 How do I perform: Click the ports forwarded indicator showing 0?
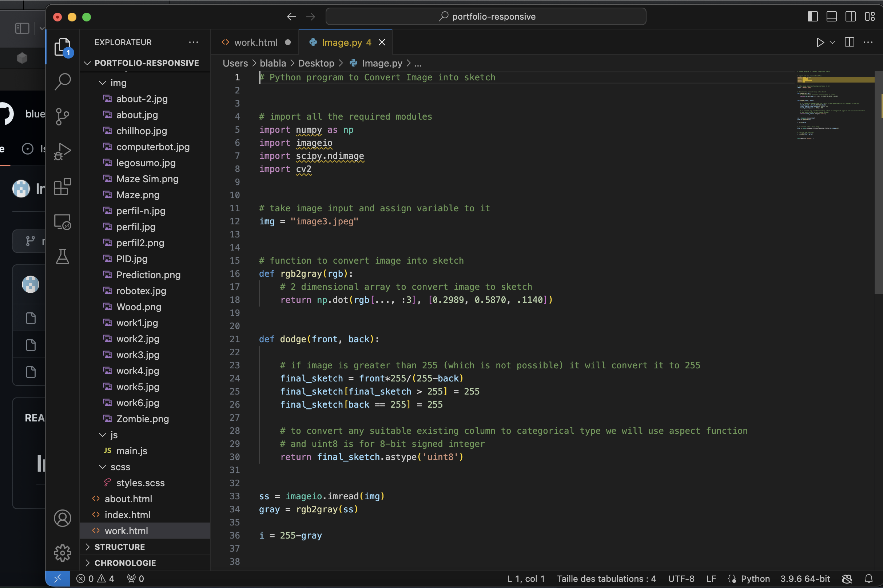pyautogui.click(x=135, y=579)
